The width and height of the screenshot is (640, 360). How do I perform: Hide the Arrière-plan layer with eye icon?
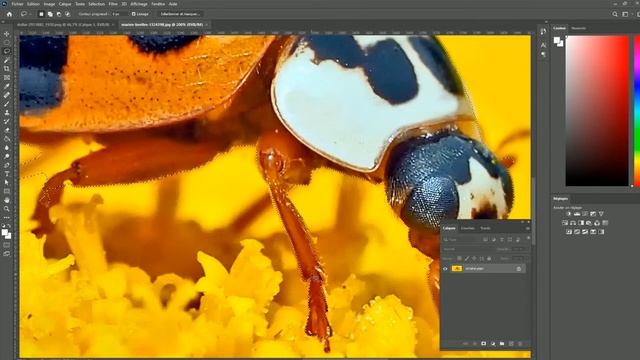pos(445,269)
